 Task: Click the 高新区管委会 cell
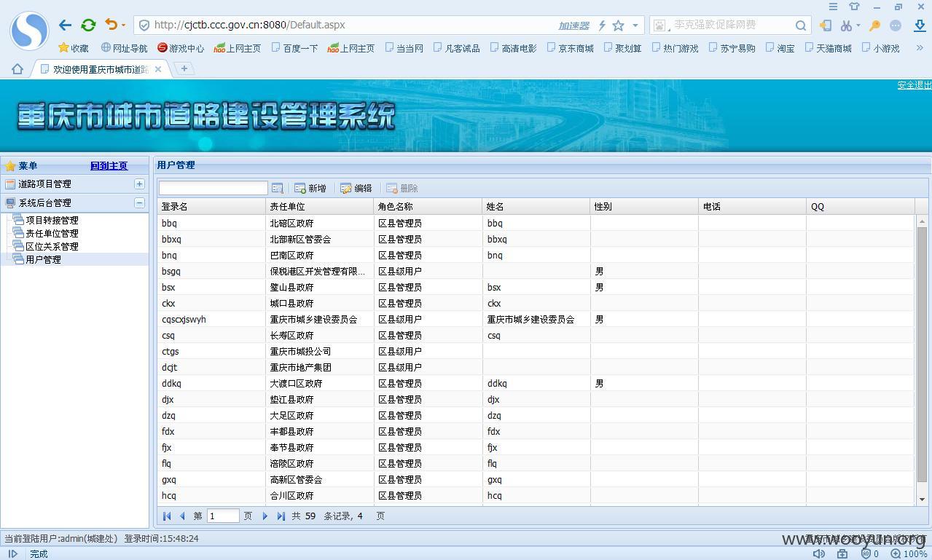320,479
